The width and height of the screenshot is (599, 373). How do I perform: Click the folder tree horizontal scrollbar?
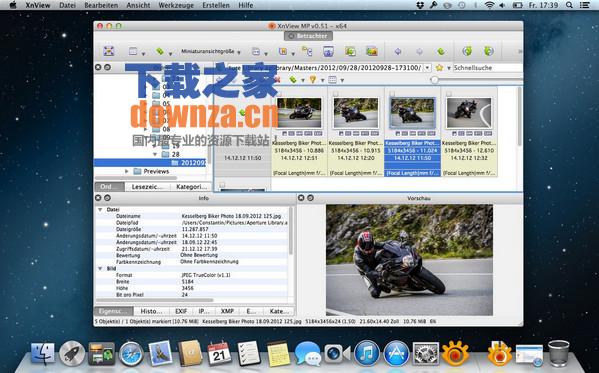tap(136, 178)
